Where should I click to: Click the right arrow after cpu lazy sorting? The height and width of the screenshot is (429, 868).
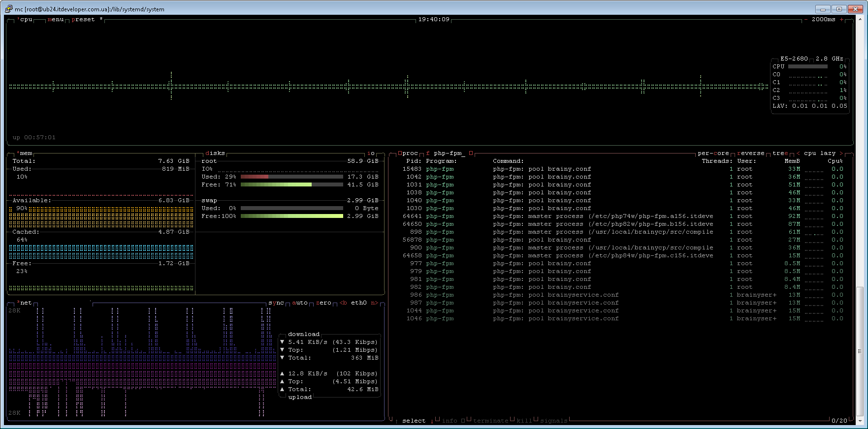point(841,153)
